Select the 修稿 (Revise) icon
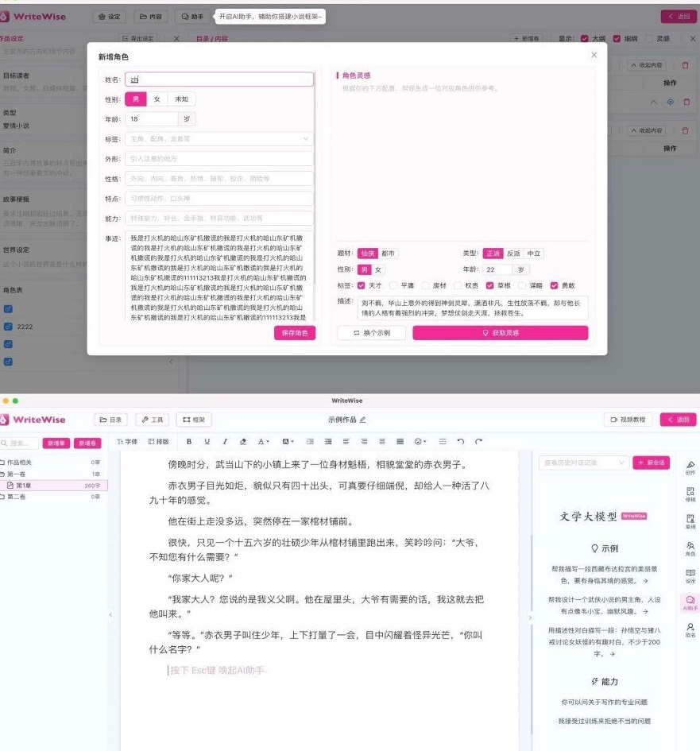The height and width of the screenshot is (751, 700). click(688, 494)
